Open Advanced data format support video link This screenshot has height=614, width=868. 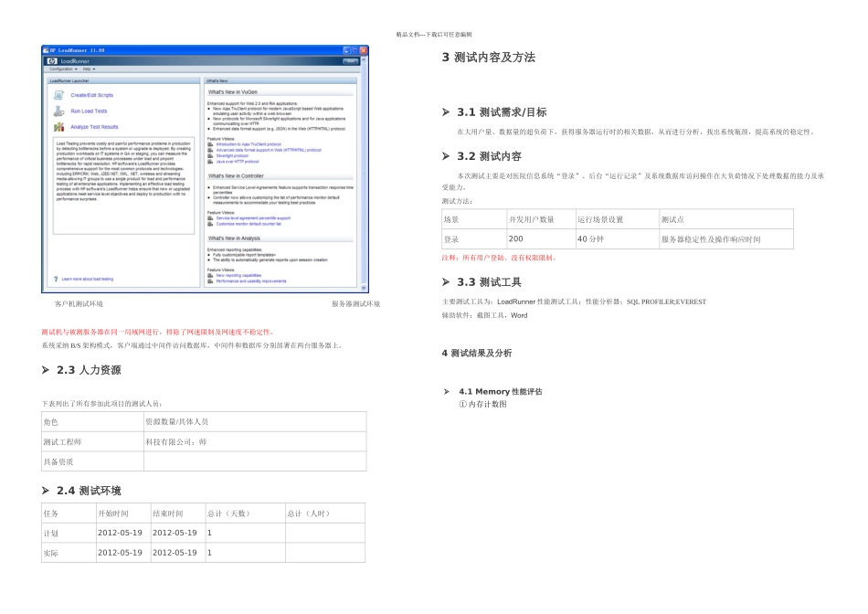[x=269, y=150]
